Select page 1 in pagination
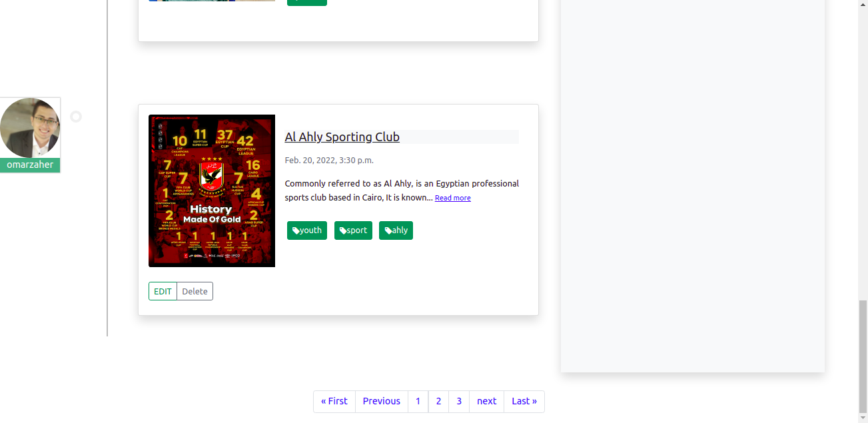Image resolution: width=868 pixels, height=423 pixels. 418,401
